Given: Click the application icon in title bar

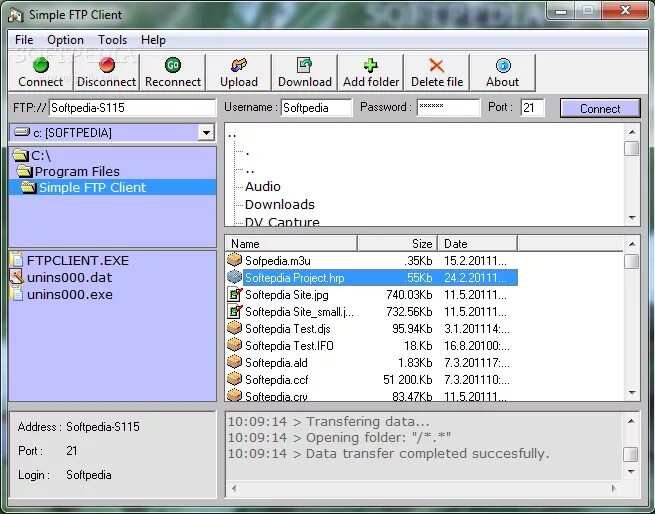Looking at the screenshot, I should click(15, 15).
